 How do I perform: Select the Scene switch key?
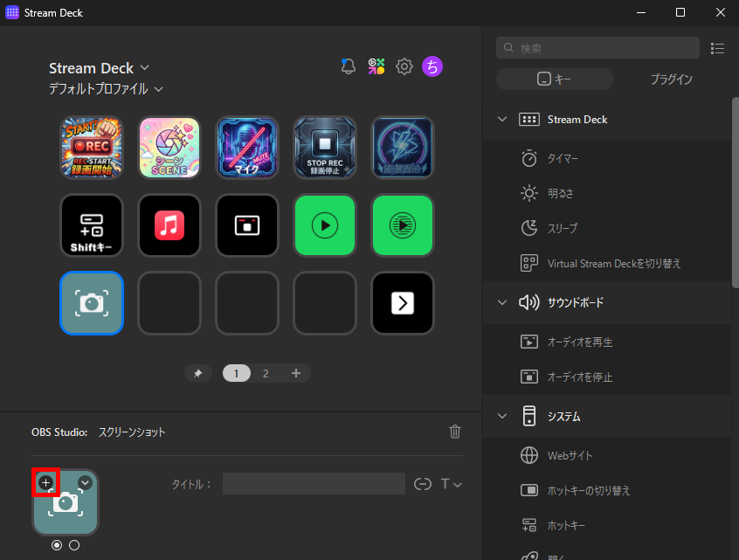click(x=169, y=148)
